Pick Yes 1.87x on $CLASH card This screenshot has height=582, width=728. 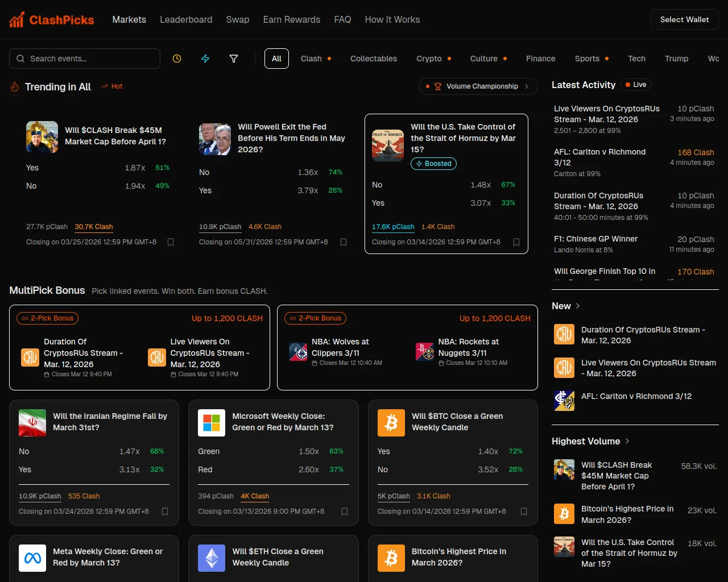click(98, 168)
